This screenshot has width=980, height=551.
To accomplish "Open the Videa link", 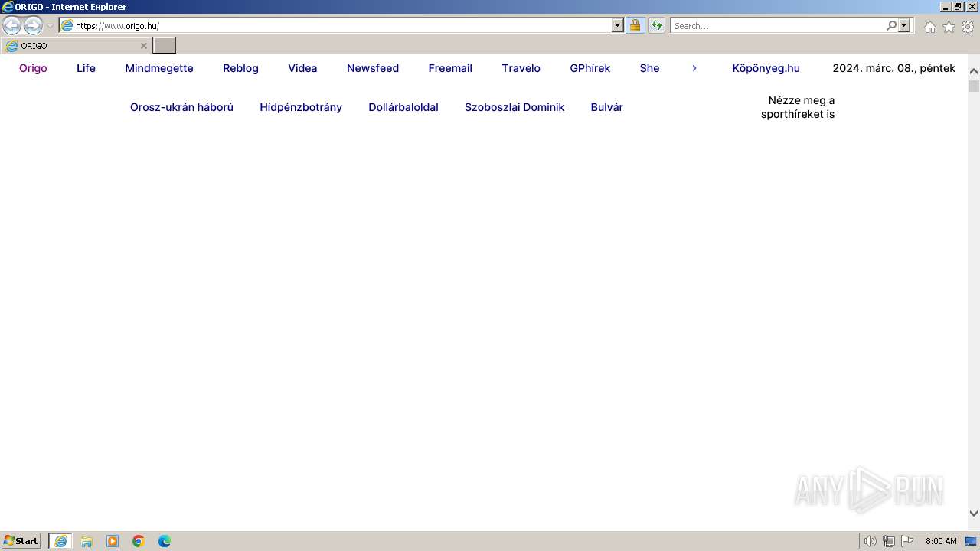I will point(302,68).
